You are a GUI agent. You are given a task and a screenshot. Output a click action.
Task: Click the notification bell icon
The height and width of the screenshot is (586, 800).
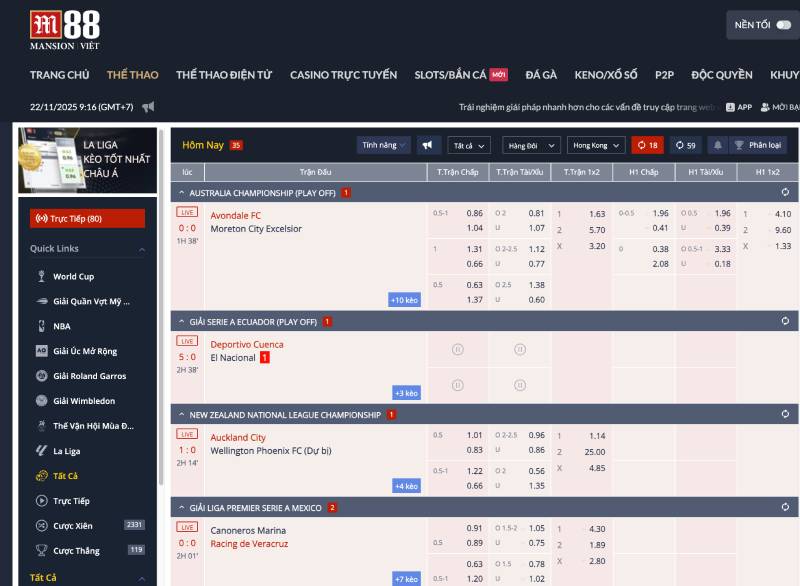717,145
